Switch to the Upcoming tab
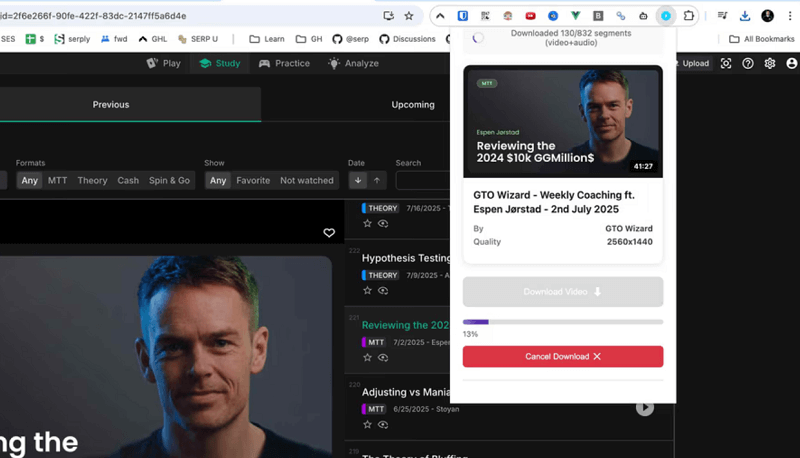 pos(413,105)
